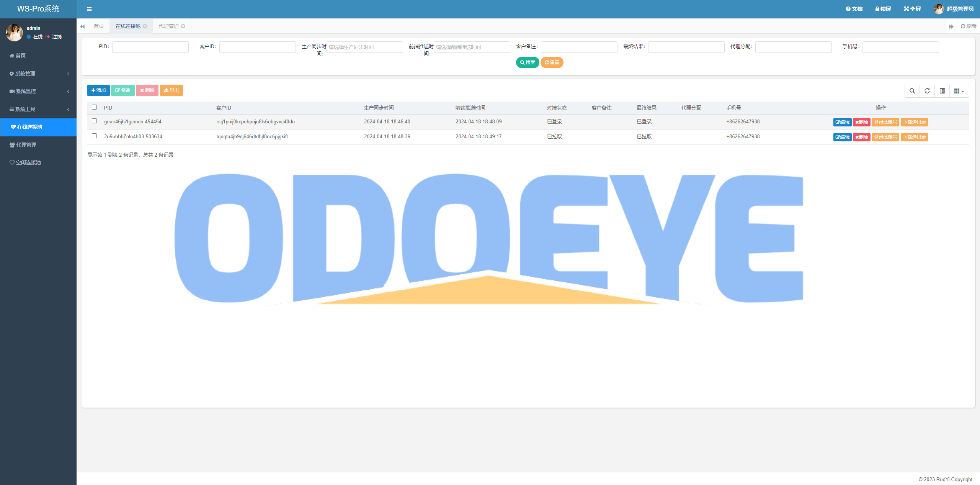The height and width of the screenshot is (485, 980).
Task: Click the green 搜索 search button
Action: (528, 62)
